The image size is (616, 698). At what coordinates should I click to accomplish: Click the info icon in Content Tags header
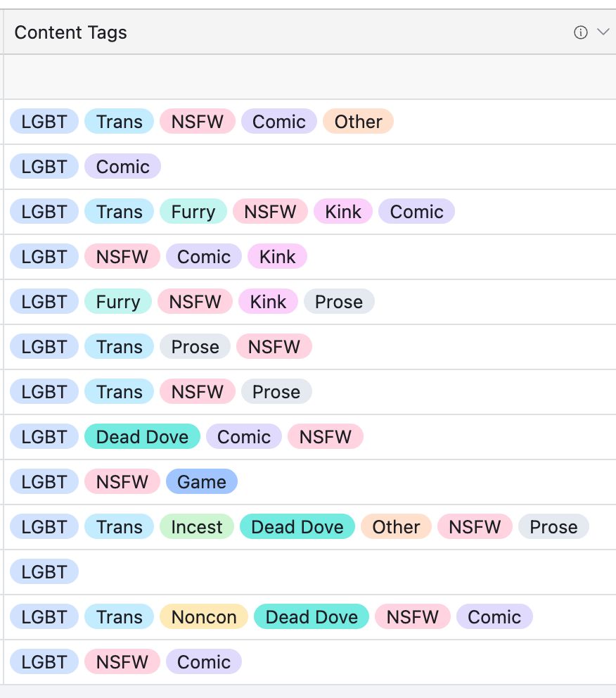(580, 32)
